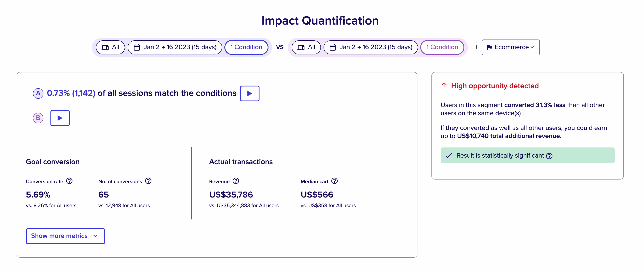The width and height of the screenshot is (644, 273).
Task: Open the 1 Condition editor for segment A
Action: tap(246, 47)
